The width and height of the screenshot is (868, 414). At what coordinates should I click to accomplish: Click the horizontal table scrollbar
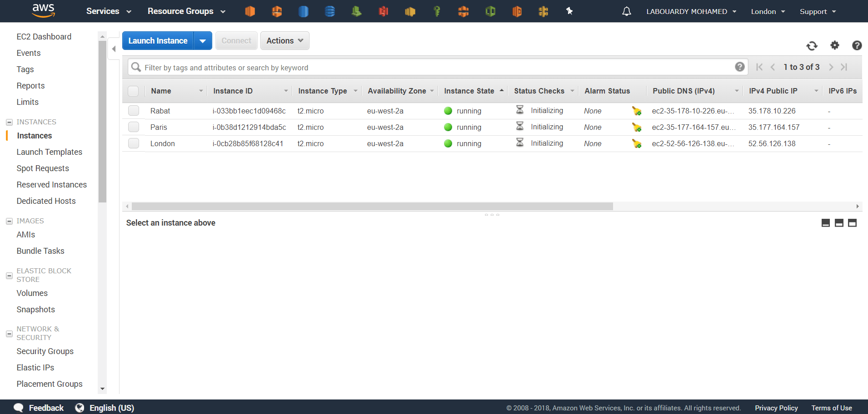372,207
